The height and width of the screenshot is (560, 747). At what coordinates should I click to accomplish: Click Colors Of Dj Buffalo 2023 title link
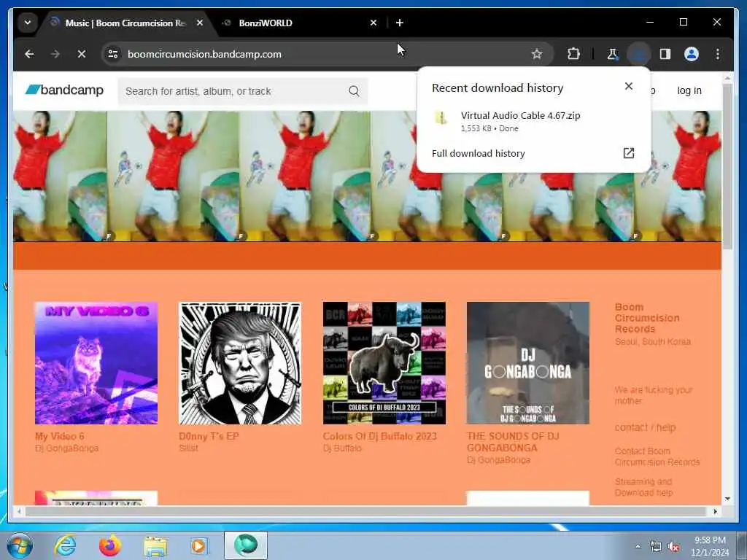(379, 436)
